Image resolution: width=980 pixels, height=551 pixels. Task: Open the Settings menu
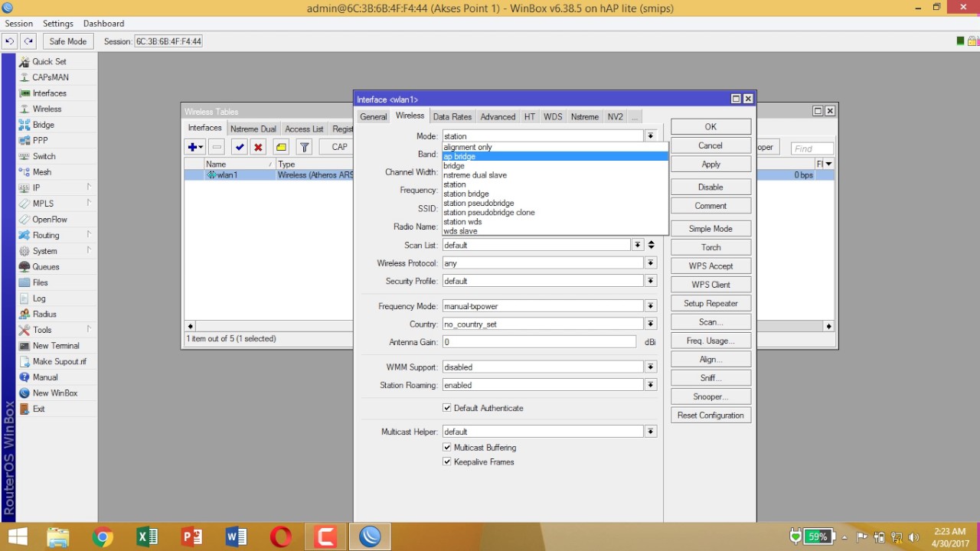pyautogui.click(x=58, y=24)
